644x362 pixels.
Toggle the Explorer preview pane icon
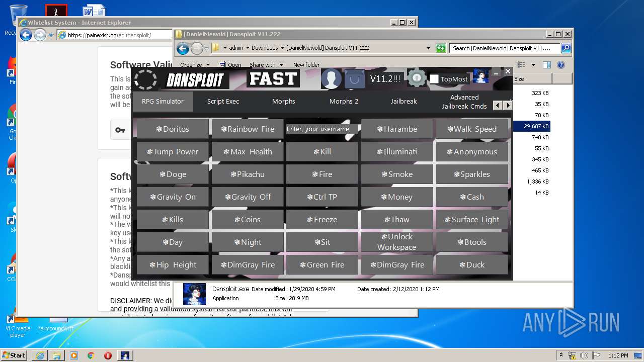click(547, 65)
